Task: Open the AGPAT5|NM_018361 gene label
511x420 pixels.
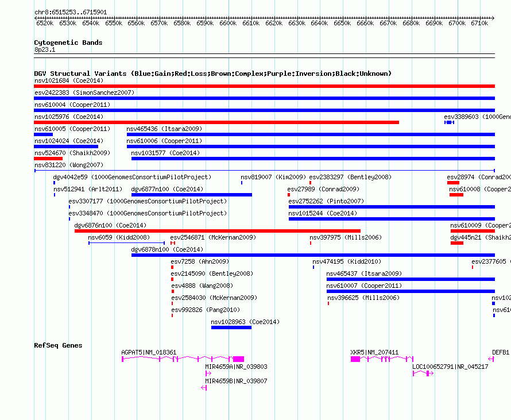Action: point(149,353)
